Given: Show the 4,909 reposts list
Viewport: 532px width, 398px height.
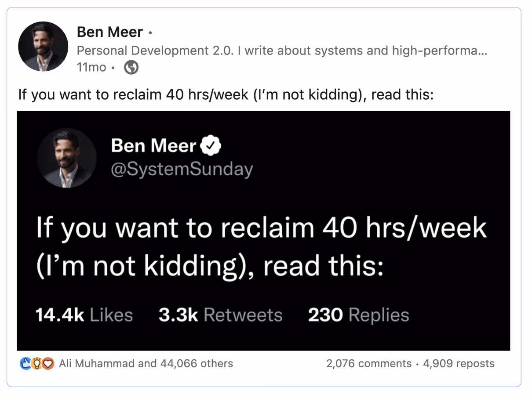Looking at the screenshot, I should click(x=459, y=364).
